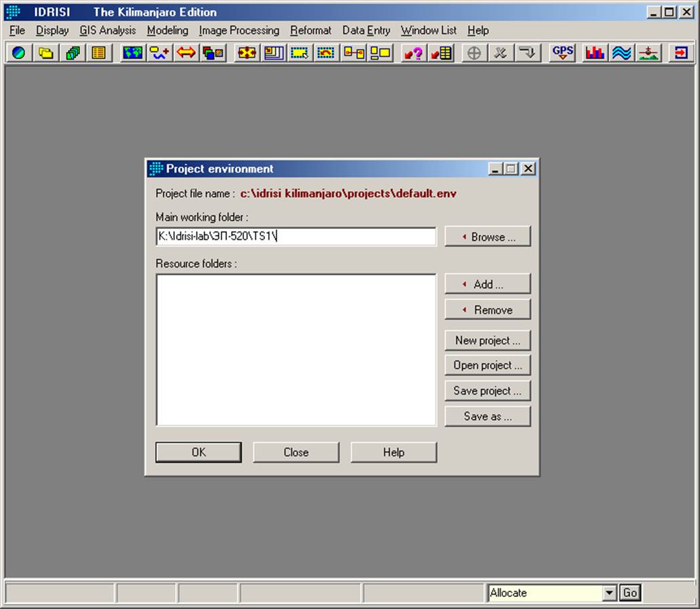The height and width of the screenshot is (609, 700).
Task: Click the two linked yellow boxes icon
Action: (354, 53)
